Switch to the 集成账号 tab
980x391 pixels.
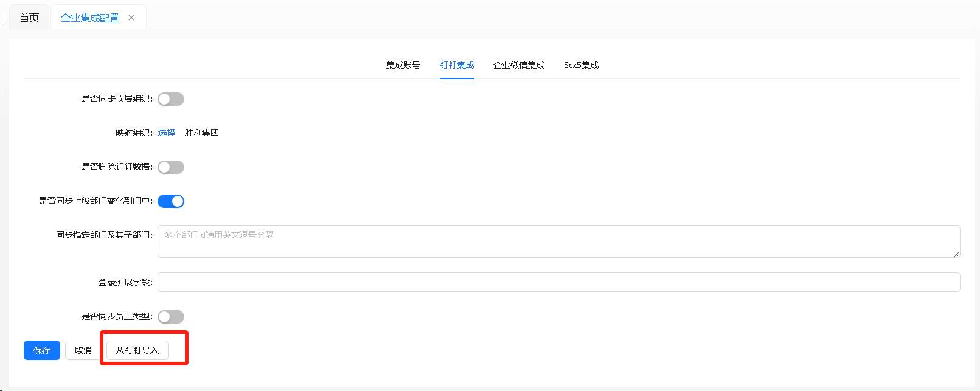(x=403, y=65)
